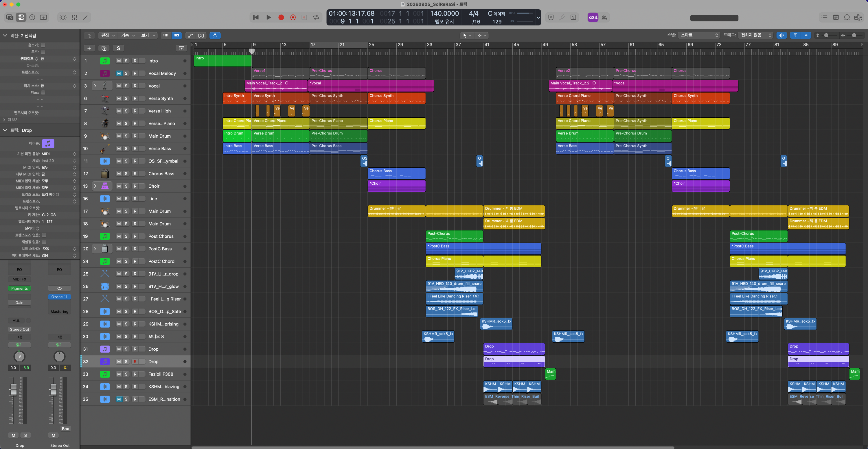Go to the beginning of the project
Screen dimensions: 868x449
[256, 18]
